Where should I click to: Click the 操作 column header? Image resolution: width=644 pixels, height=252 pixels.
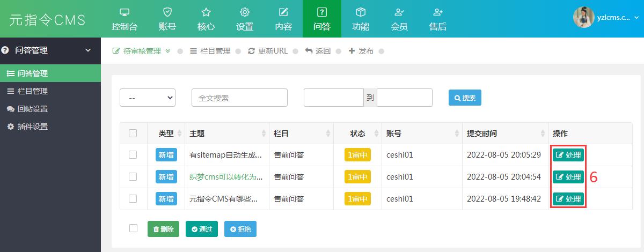pyautogui.click(x=560, y=133)
